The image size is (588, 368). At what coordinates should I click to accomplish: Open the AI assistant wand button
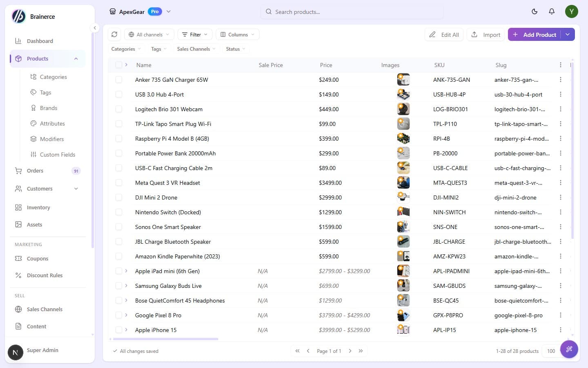click(569, 349)
